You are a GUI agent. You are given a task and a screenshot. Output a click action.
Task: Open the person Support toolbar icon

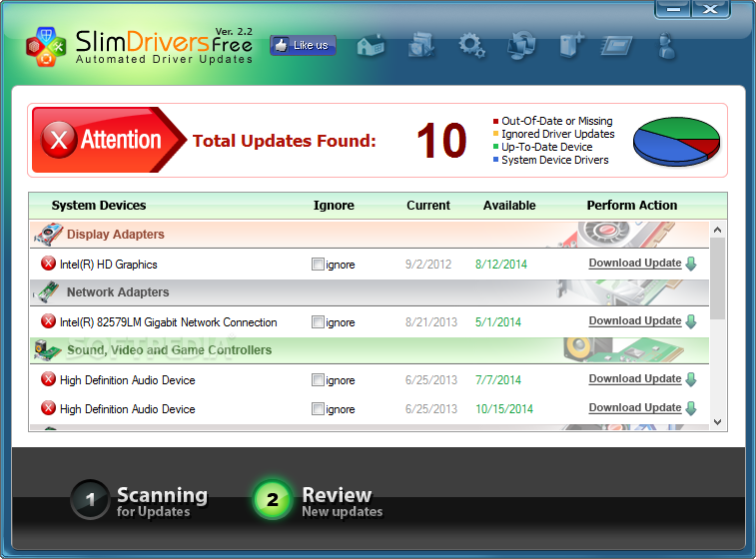[x=667, y=46]
